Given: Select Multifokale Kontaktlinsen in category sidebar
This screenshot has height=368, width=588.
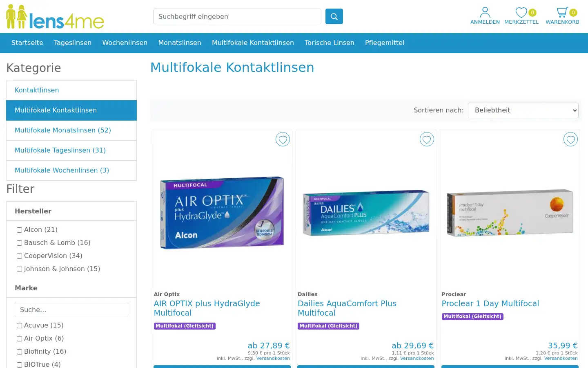Looking at the screenshot, I should pyautogui.click(x=71, y=110).
